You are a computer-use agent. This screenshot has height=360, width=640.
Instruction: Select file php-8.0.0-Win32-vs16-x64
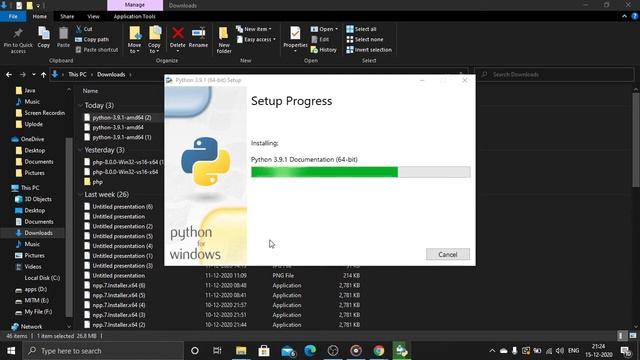(125, 172)
